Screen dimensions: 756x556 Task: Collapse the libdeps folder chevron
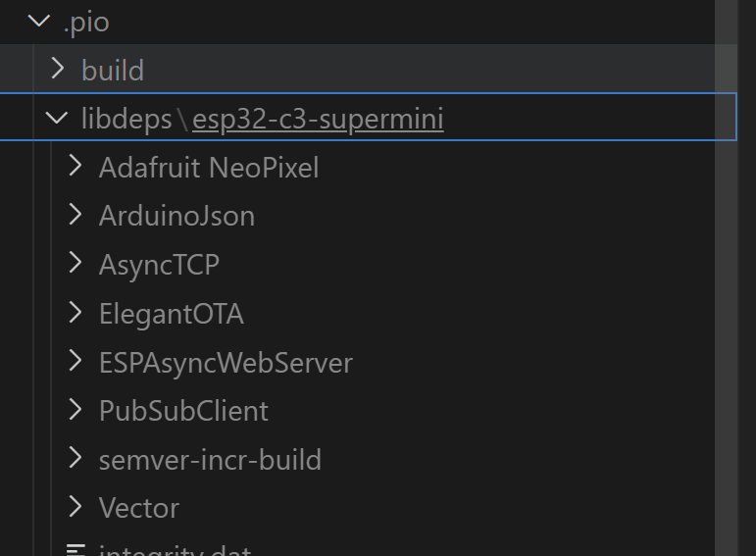point(56,119)
